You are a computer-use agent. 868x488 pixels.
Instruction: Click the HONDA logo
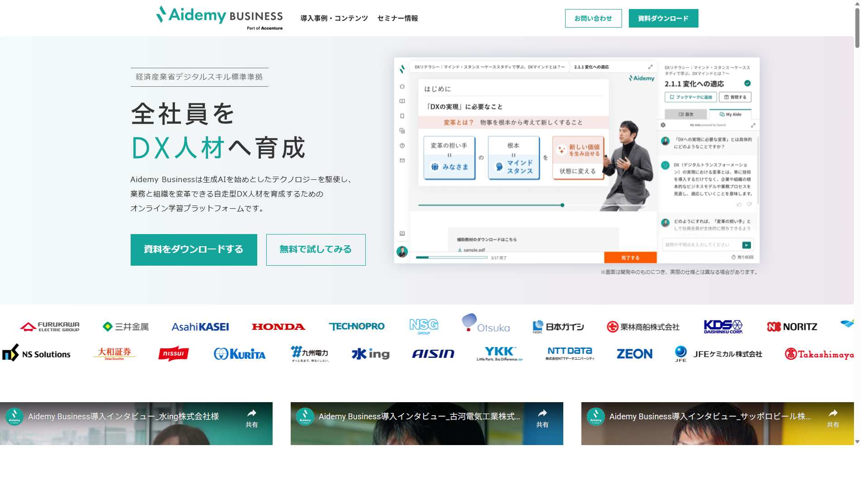pyautogui.click(x=278, y=327)
